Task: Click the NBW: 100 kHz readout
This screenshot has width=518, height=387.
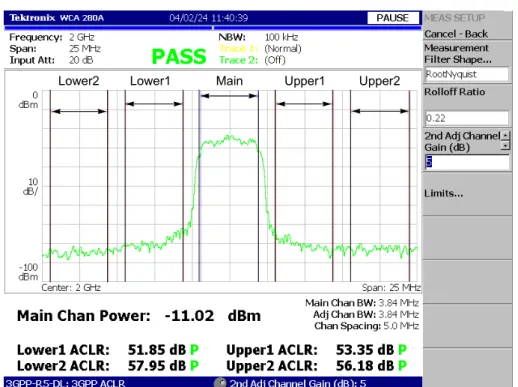Action: coord(258,37)
